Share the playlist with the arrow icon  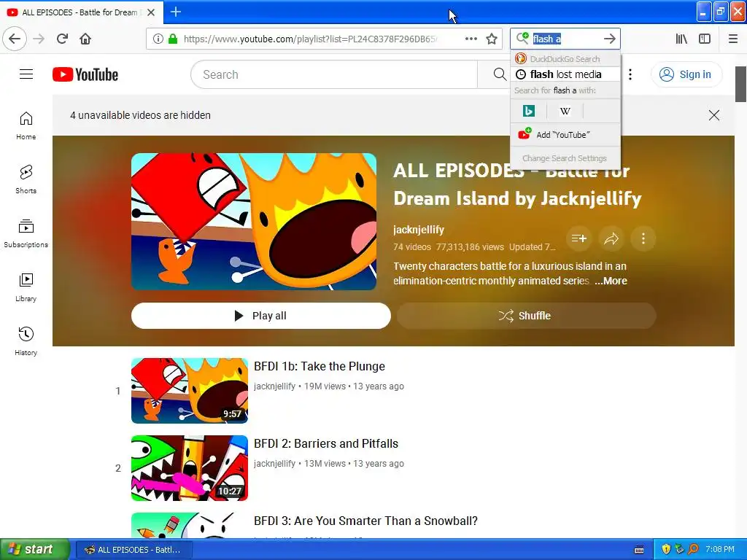[611, 238]
